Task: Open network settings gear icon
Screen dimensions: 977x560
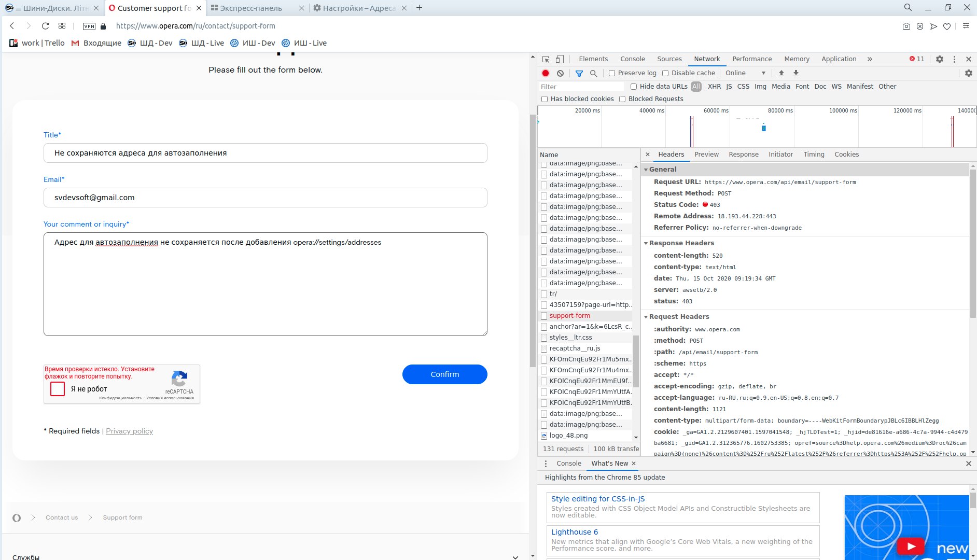Action: point(968,73)
